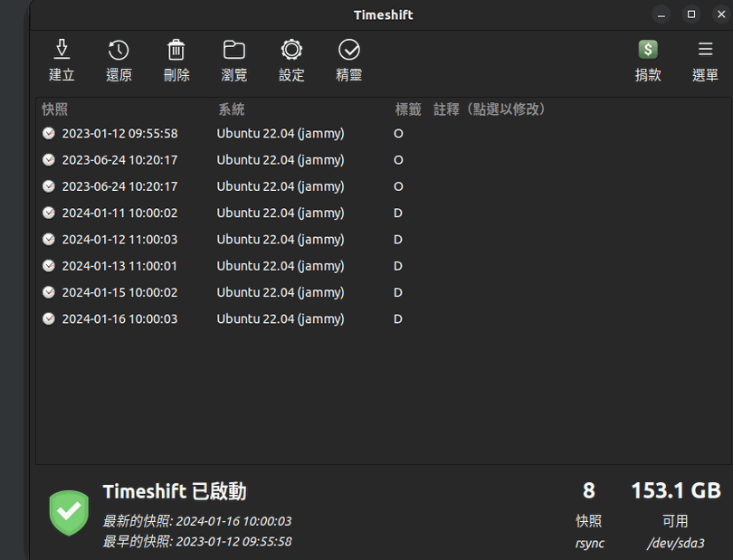Click the D tag of 2024-01-16 snapshot
The image size is (733, 560).
(398, 318)
